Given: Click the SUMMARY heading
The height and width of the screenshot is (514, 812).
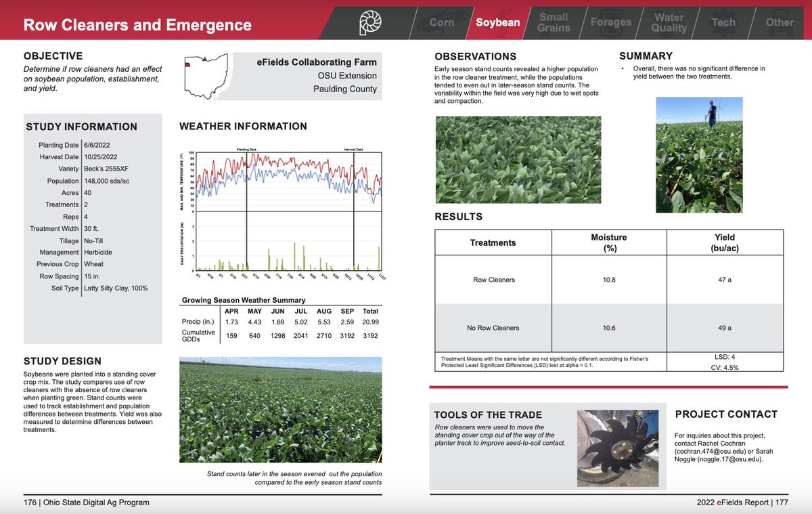Looking at the screenshot, I should pos(646,56).
